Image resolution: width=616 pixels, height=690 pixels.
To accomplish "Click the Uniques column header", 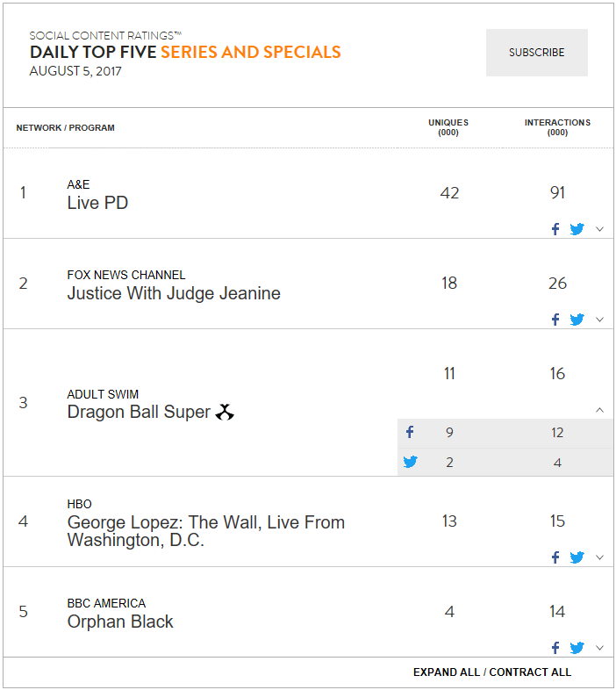I will point(448,127).
